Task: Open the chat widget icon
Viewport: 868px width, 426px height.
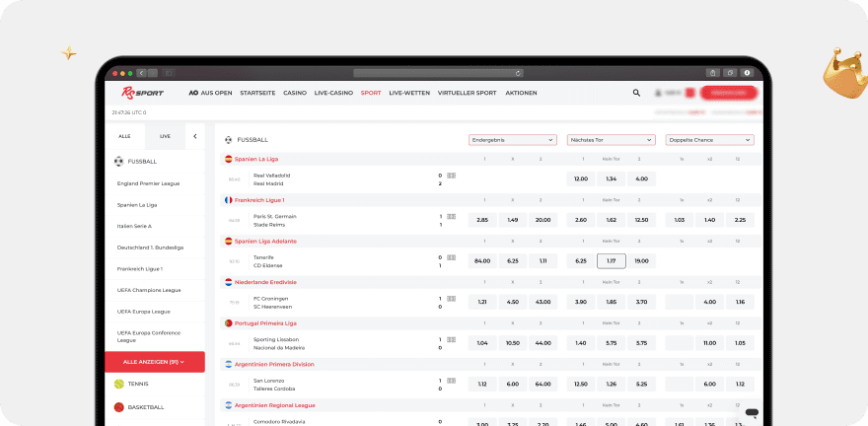Action: click(x=752, y=413)
